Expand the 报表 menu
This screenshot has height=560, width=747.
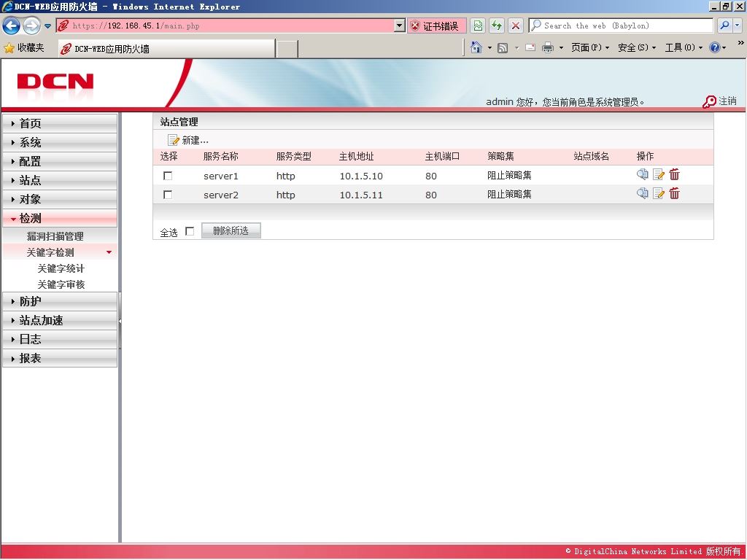60,358
